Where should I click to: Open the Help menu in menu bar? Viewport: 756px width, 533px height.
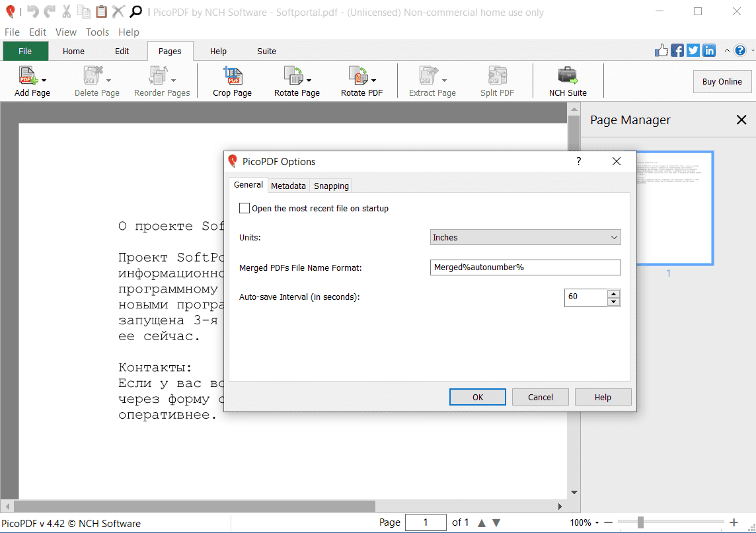(129, 32)
